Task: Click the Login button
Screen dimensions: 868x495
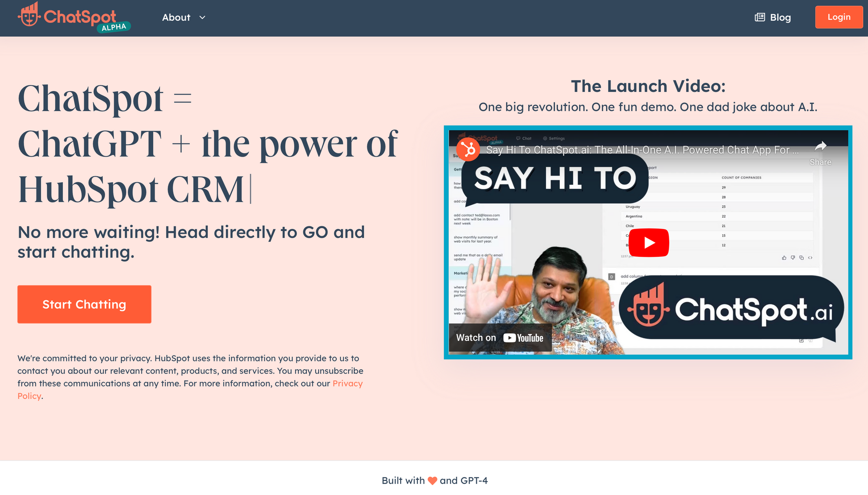Action: 838,17
